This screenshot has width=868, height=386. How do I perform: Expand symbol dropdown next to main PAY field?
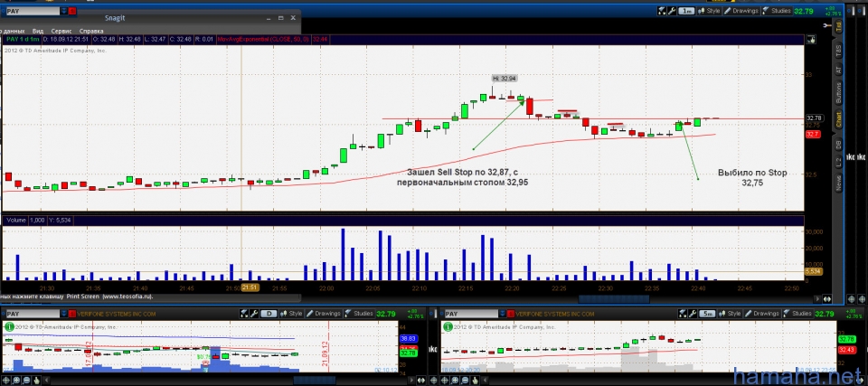(x=65, y=11)
